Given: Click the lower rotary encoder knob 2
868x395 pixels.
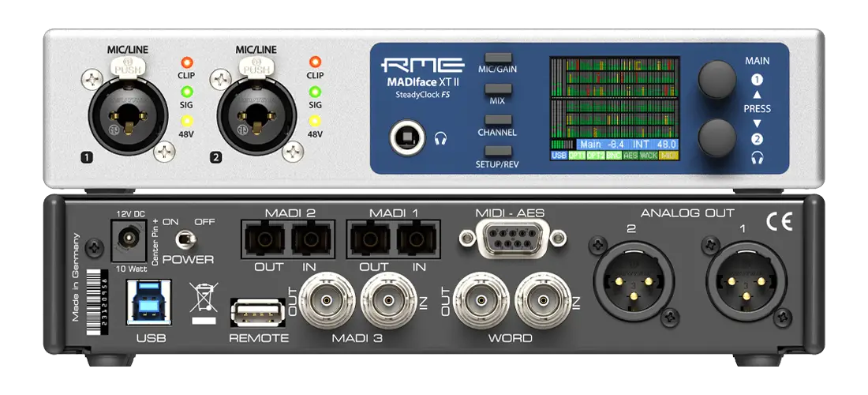Looking at the screenshot, I should pos(716,138).
